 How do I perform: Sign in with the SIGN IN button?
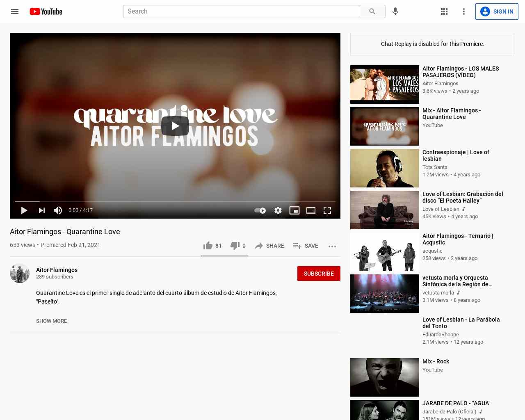[497, 11]
